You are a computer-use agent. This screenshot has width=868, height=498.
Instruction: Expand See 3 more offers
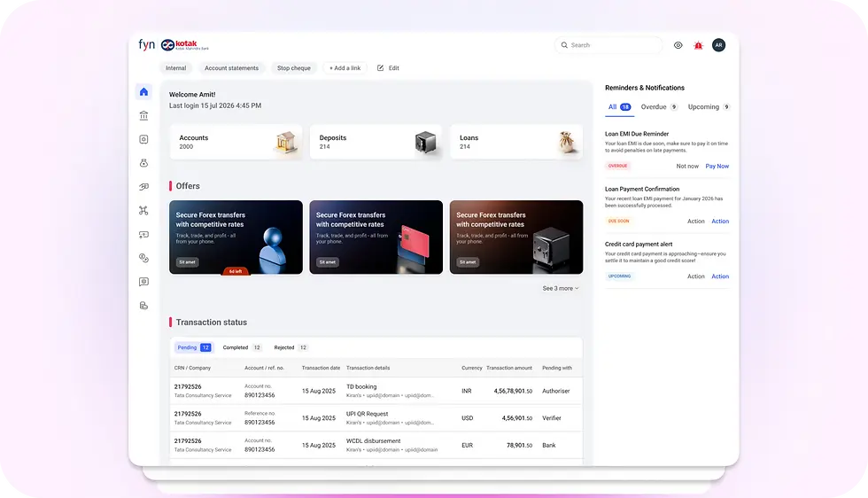click(560, 288)
